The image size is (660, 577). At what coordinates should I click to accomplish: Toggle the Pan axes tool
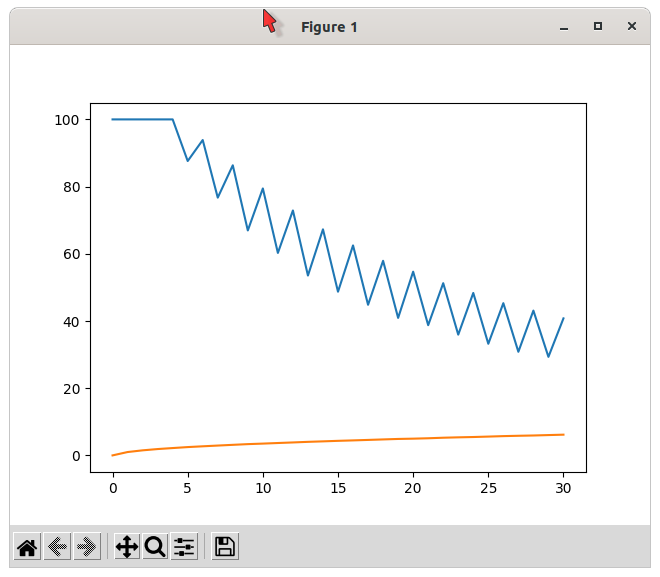pyautogui.click(x=127, y=546)
